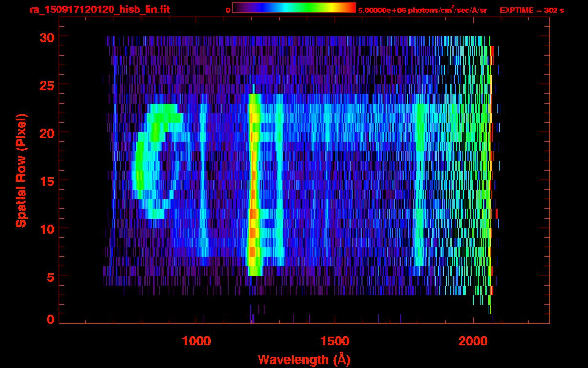Click the rainbow color scale bar
The height and width of the screenshot is (368, 588).
(x=294, y=8)
